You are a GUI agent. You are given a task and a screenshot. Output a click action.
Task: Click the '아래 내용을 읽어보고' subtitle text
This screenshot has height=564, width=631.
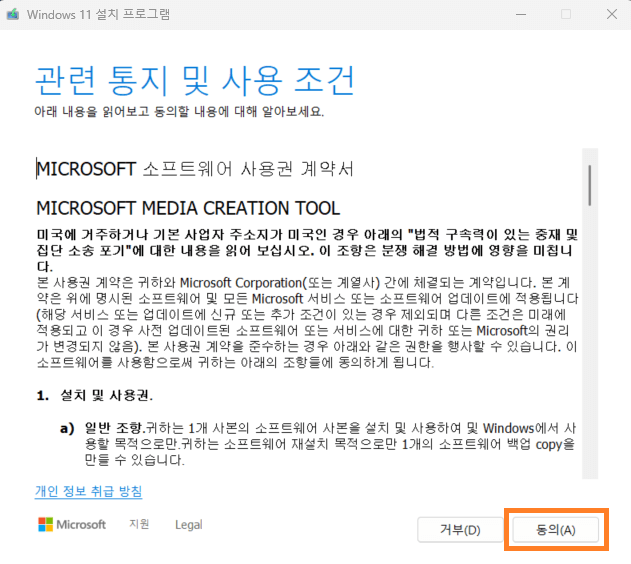pos(179,111)
